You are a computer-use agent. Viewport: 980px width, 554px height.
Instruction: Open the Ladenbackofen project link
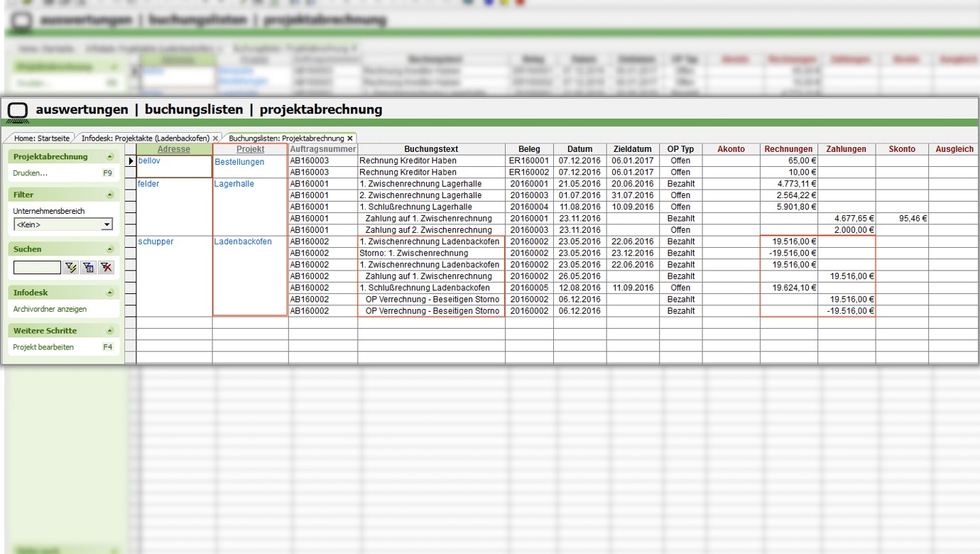click(243, 241)
